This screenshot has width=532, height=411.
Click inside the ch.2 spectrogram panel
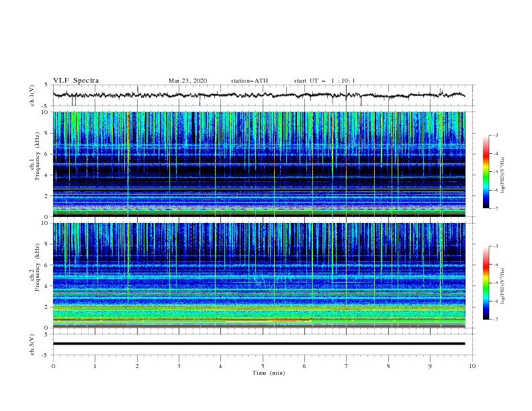[x=259, y=275]
